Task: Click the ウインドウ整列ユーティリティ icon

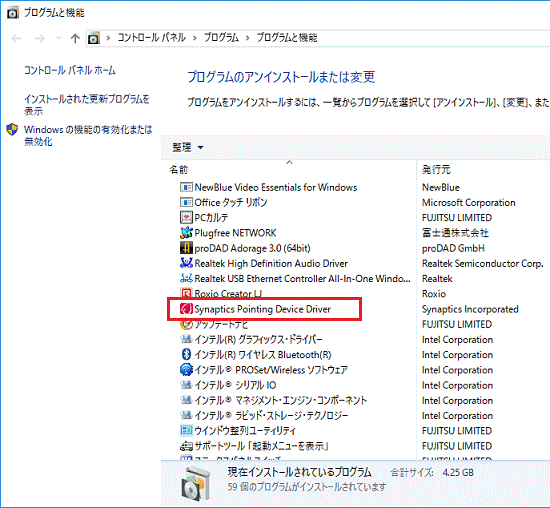Action: pyautogui.click(x=186, y=430)
